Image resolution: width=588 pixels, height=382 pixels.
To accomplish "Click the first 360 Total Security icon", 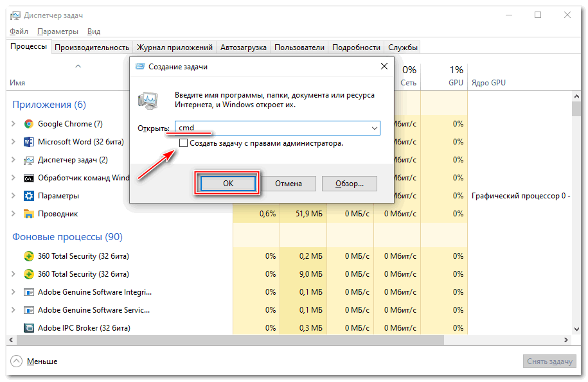I will pyautogui.click(x=29, y=256).
